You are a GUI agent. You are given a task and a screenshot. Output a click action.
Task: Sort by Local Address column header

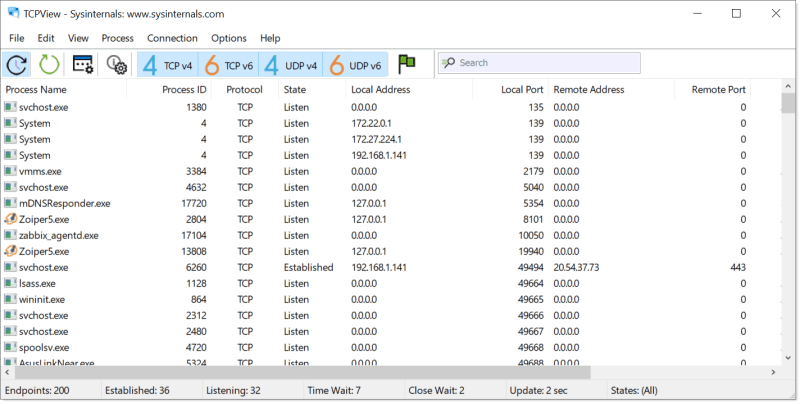(409, 90)
